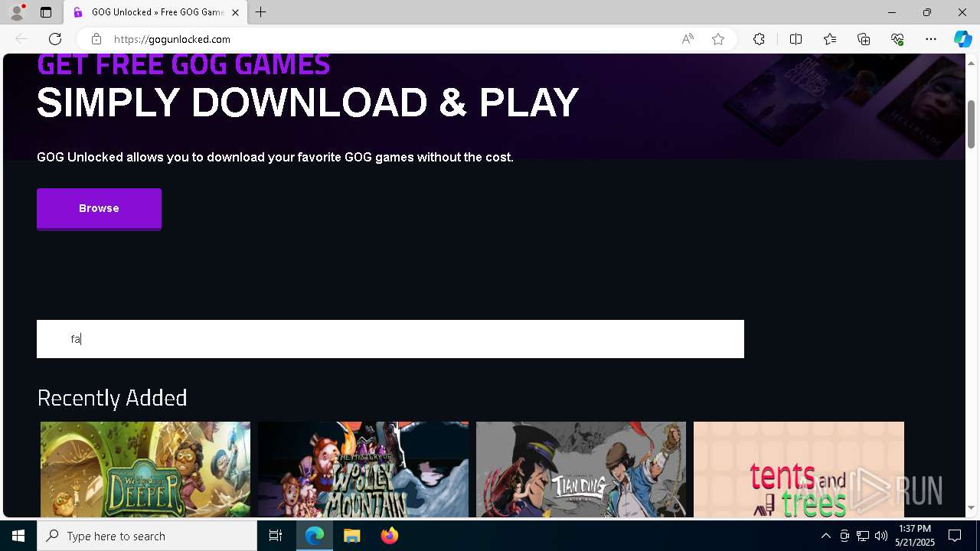
Task: Open the Tian Ding game thumbnail
Action: coord(581,469)
